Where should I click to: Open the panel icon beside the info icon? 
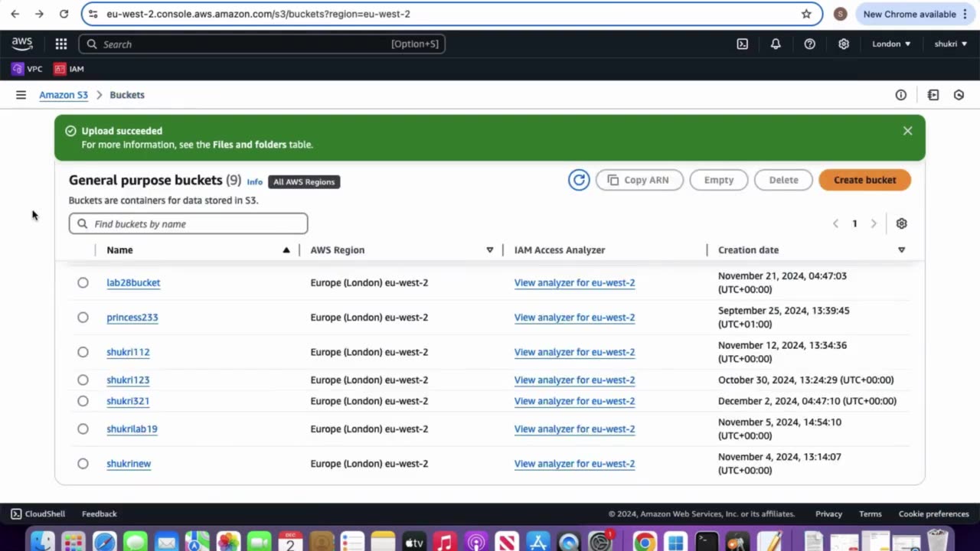933,95
